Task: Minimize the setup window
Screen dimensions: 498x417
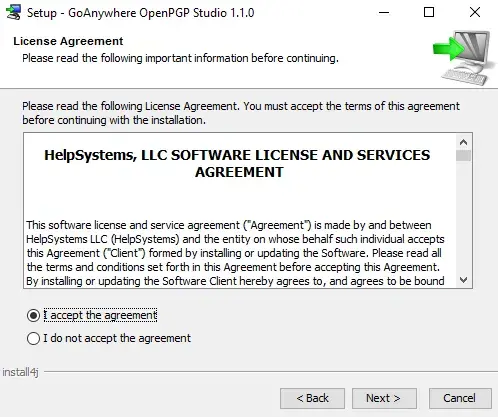Action: pos(384,13)
